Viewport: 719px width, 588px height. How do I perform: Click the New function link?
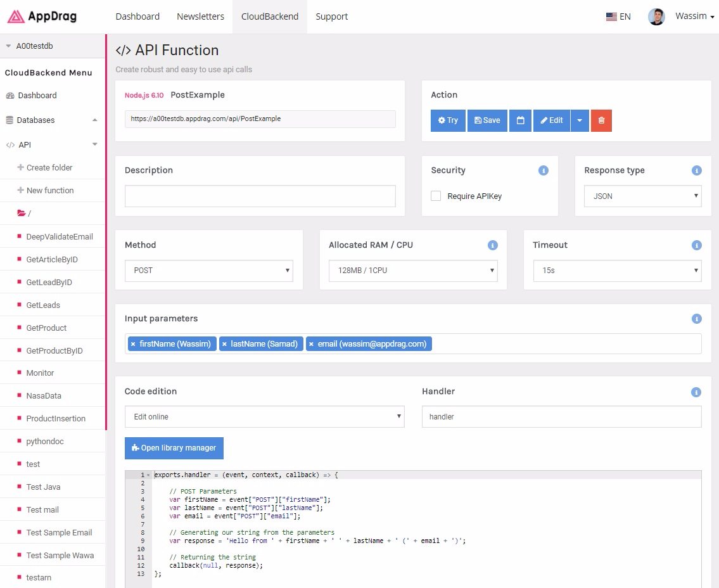pyautogui.click(x=50, y=190)
